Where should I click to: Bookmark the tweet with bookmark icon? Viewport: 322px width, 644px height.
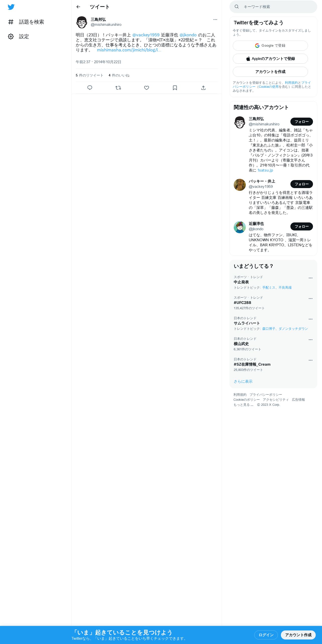(175, 88)
